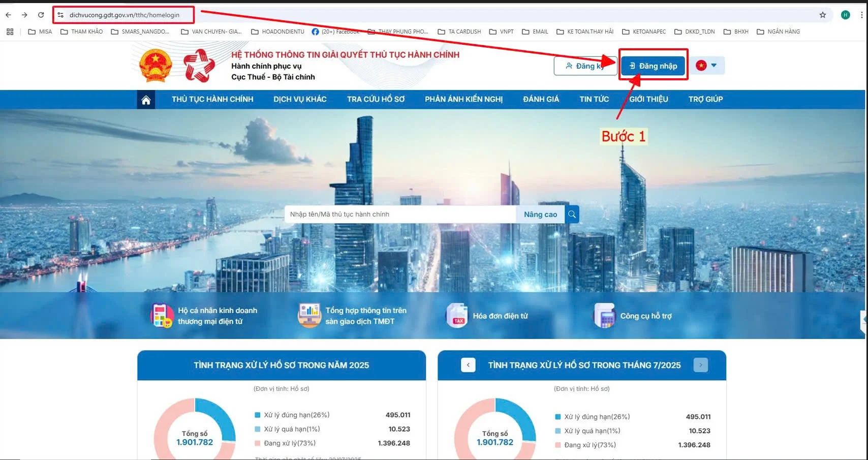Click the procedure name search field
The height and width of the screenshot is (460, 868).
tap(400, 214)
